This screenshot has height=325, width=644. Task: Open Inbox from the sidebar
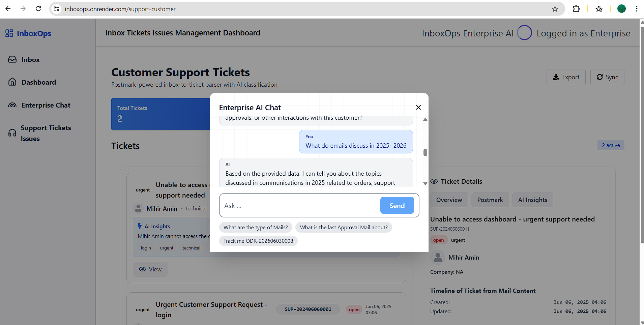point(30,60)
